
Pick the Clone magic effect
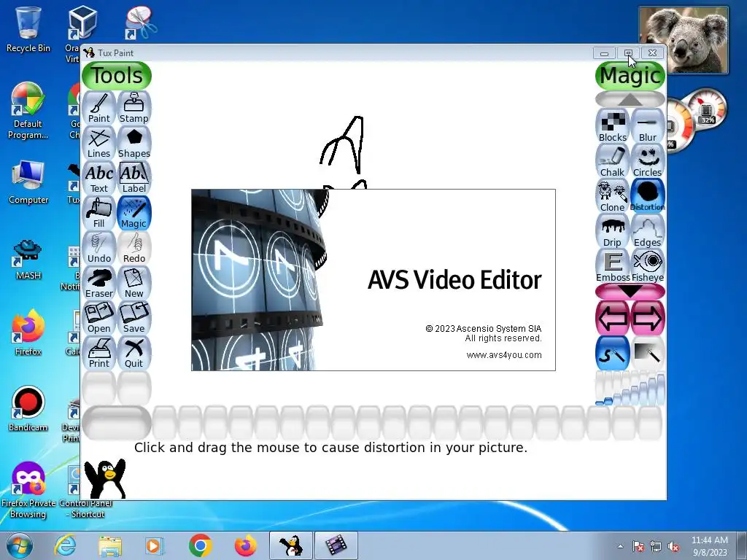(x=613, y=195)
